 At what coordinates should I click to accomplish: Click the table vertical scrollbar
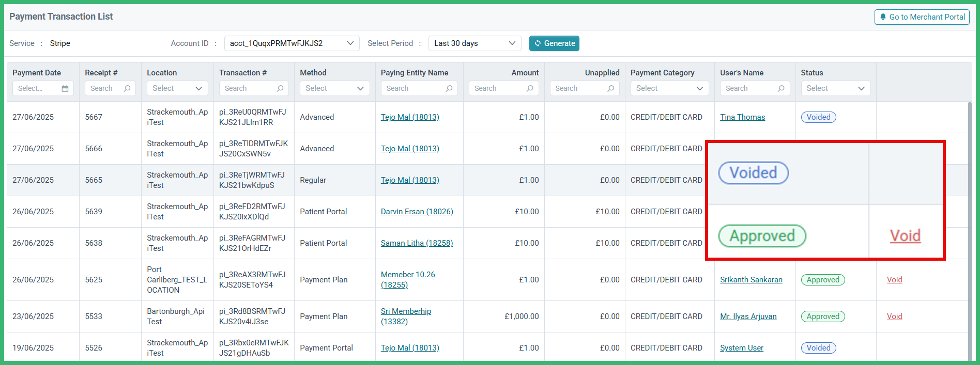point(970,231)
